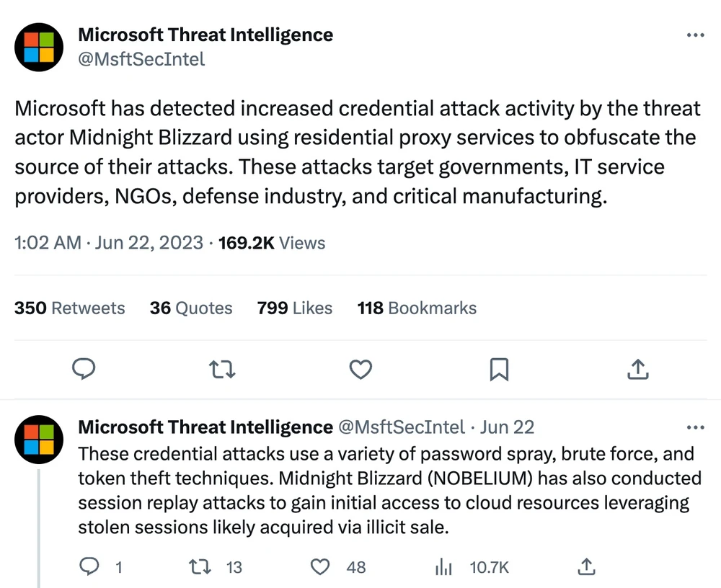Open three-dot menu on reply tweet
The height and width of the screenshot is (588, 721).
694,427
